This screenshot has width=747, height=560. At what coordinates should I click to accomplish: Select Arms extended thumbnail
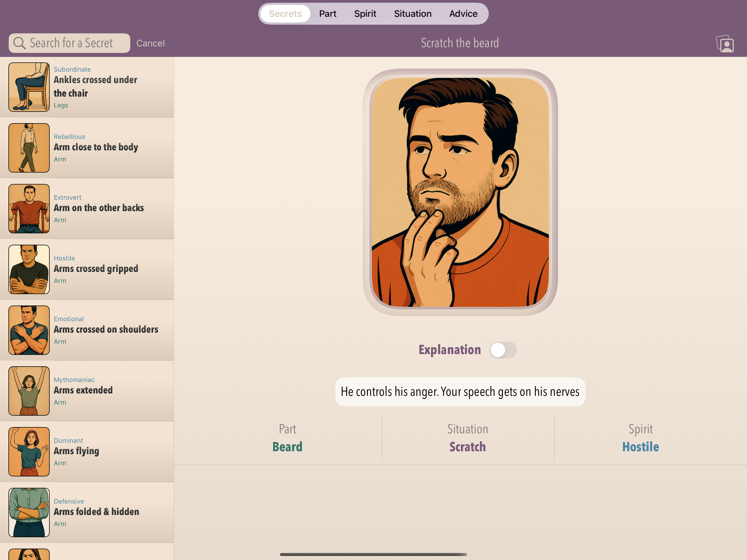[29, 391]
